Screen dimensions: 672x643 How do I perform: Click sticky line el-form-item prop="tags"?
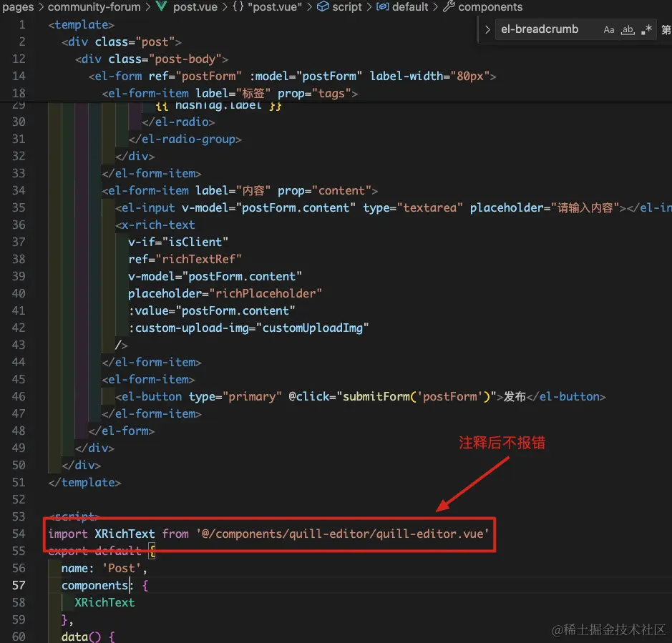pos(230,94)
